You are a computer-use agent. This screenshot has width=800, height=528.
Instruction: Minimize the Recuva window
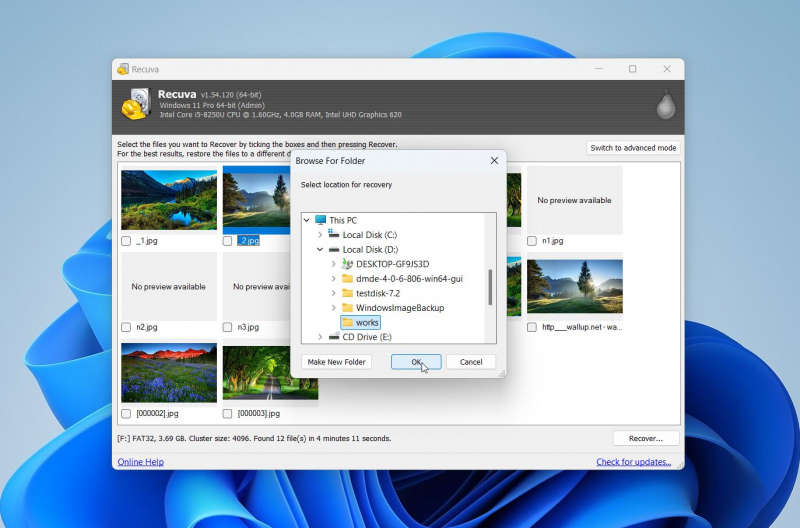[599, 69]
